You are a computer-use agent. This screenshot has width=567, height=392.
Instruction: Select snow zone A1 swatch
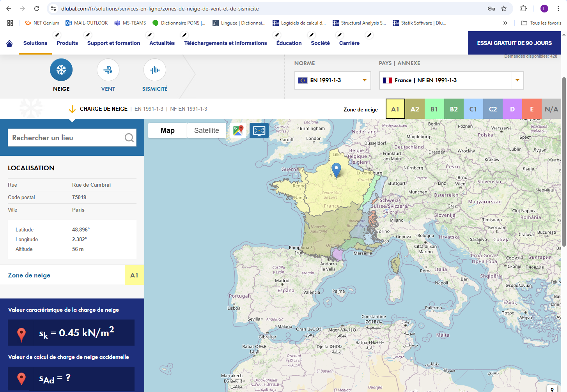[395, 109]
